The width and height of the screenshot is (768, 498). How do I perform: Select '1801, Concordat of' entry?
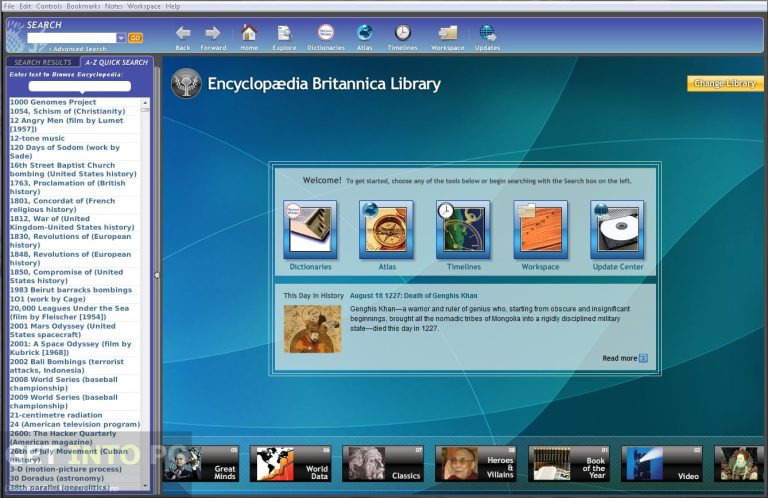coord(74,205)
